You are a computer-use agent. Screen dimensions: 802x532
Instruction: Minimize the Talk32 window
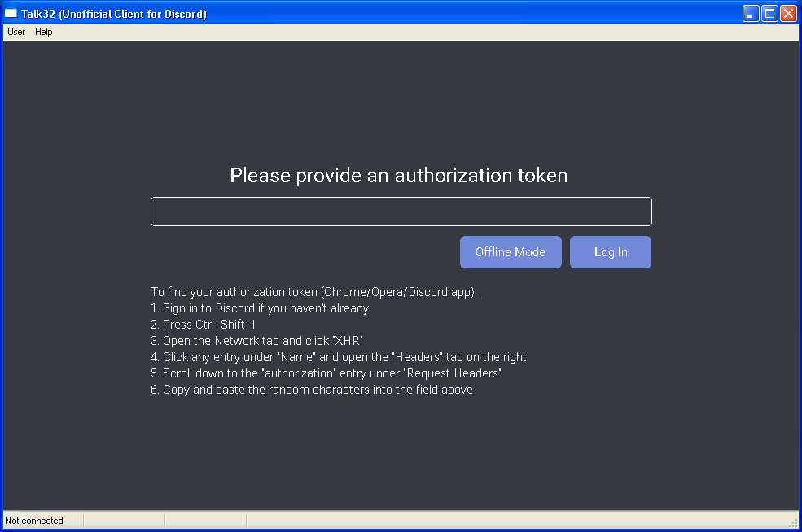point(751,14)
